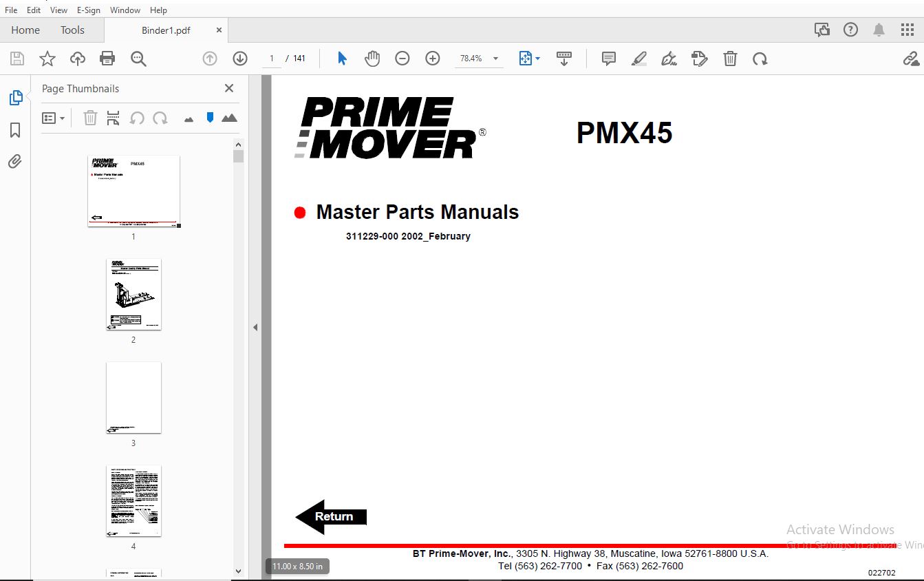Screen dimensions: 924x581
Task: Click the Sign document pen icon
Action: [669, 59]
